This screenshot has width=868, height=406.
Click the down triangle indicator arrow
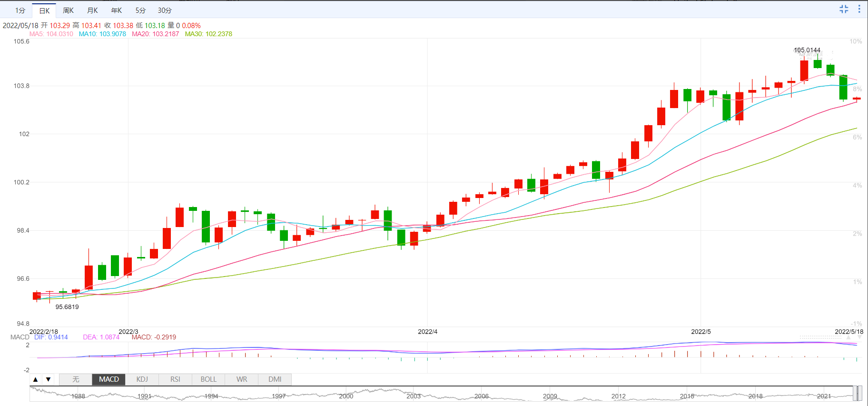[48, 379]
